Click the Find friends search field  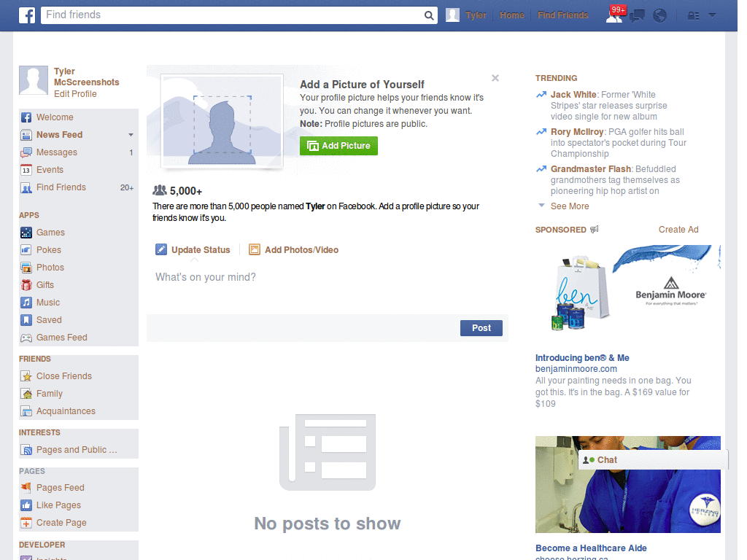(231, 15)
